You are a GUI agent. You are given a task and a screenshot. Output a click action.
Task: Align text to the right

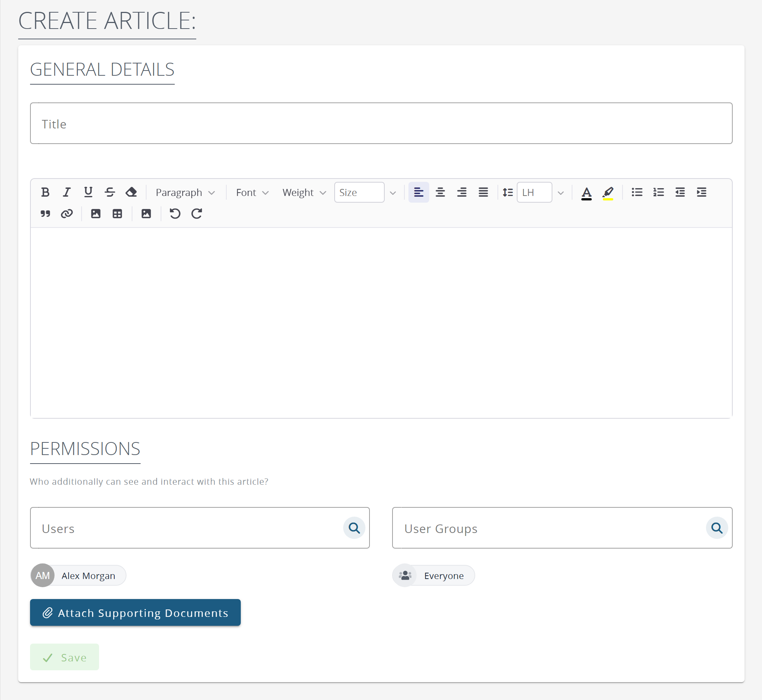pyautogui.click(x=462, y=192)
